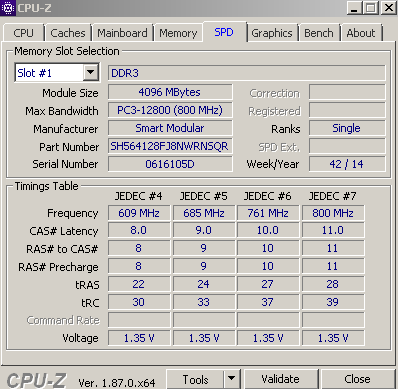Click the empty Registered field
This screenshot has width=398, height=389.
(347, 110)
